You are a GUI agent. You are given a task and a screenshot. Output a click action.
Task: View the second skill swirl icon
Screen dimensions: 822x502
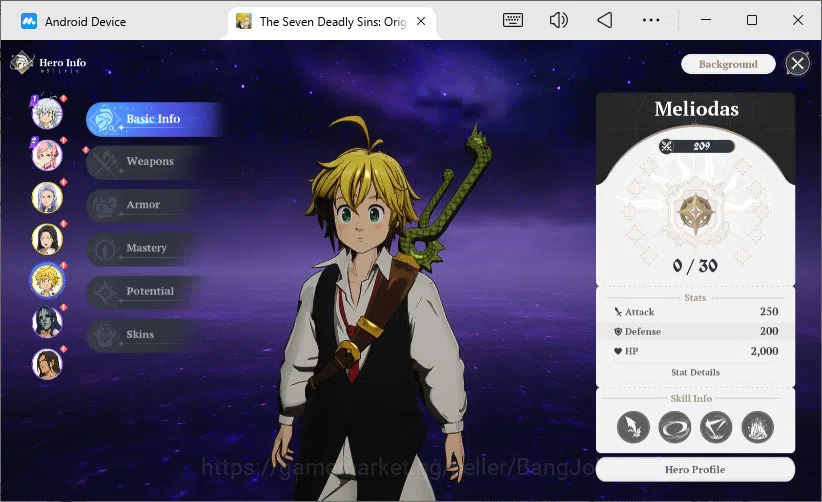(675, 427)
